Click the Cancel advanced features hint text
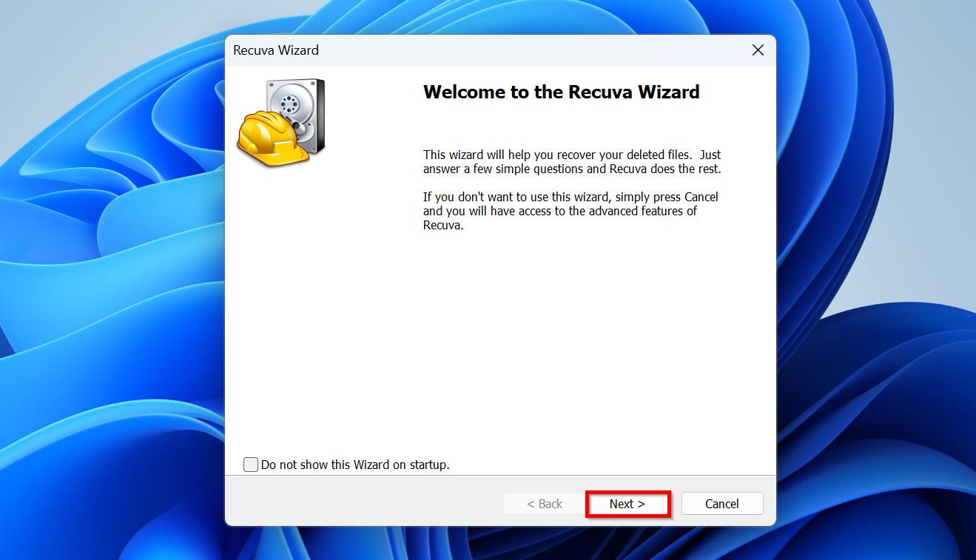 point(570,210)
